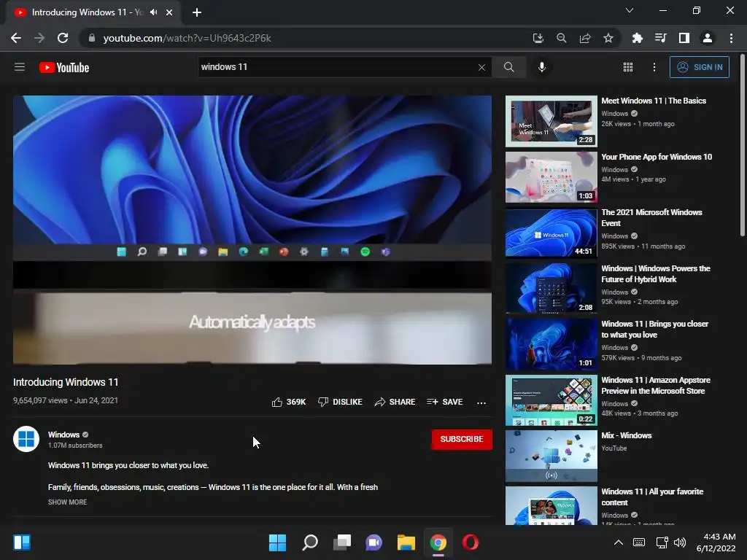Viewport: 747px width, 560px height.
Task: Click the install app icon in address bar
Action: [538, 38]
